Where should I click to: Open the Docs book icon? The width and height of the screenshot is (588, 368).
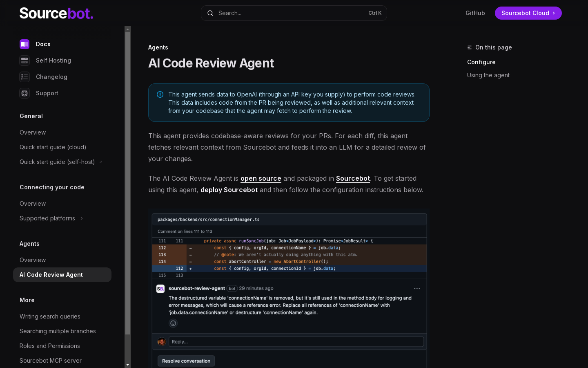click(x=24, y=44)
